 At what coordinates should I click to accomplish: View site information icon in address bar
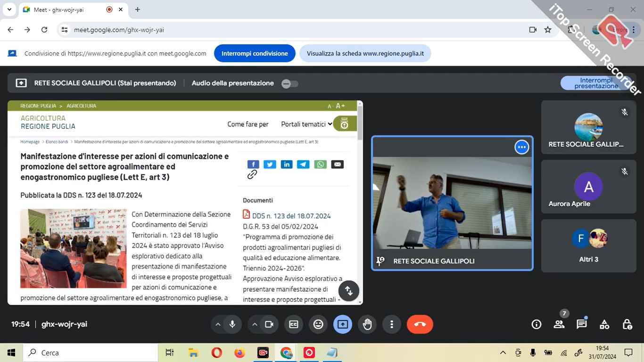click(x=65, y=30)
